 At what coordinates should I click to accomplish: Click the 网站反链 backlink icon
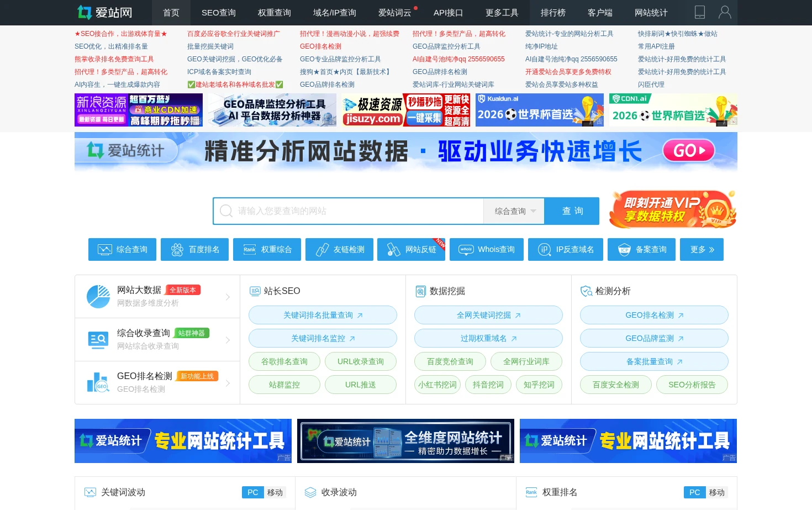(x=393, y=250)
